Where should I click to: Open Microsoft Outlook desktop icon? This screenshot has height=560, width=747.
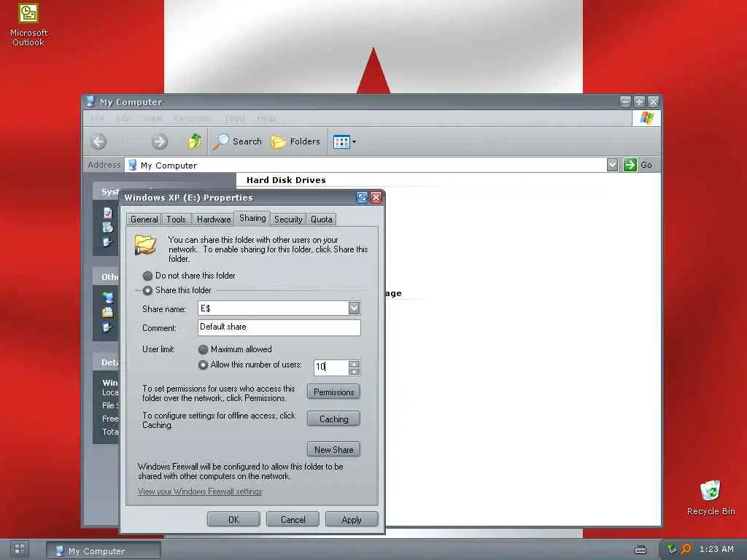click(28, 25)
